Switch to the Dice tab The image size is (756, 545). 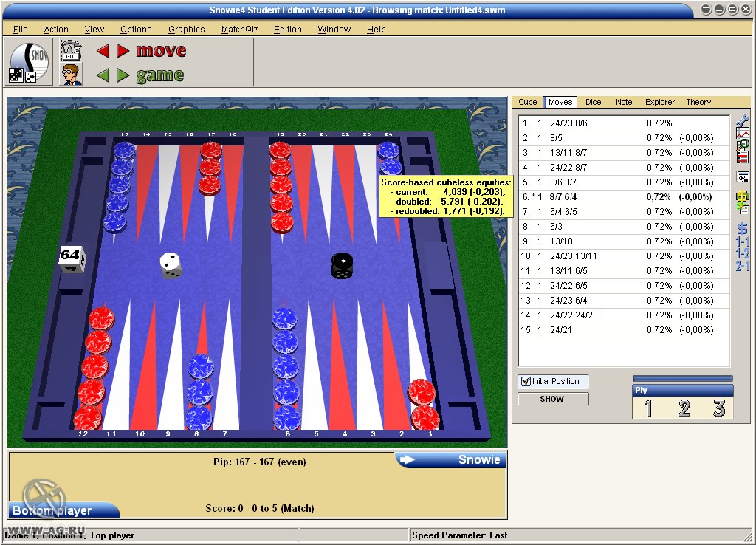(593, 102)
